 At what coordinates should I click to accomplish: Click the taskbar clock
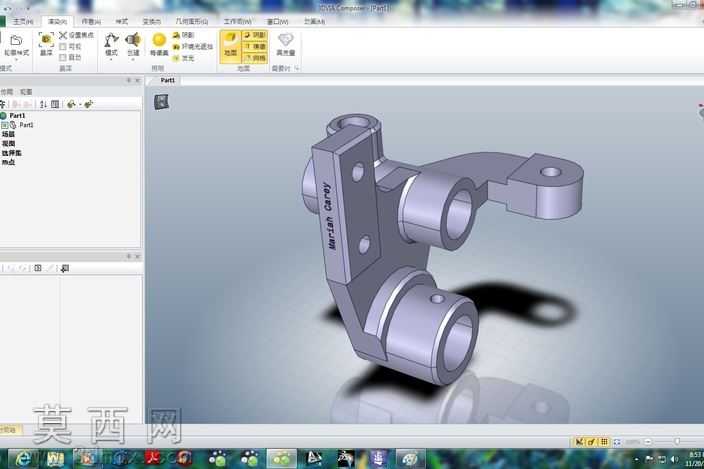[x=695, y=459]
